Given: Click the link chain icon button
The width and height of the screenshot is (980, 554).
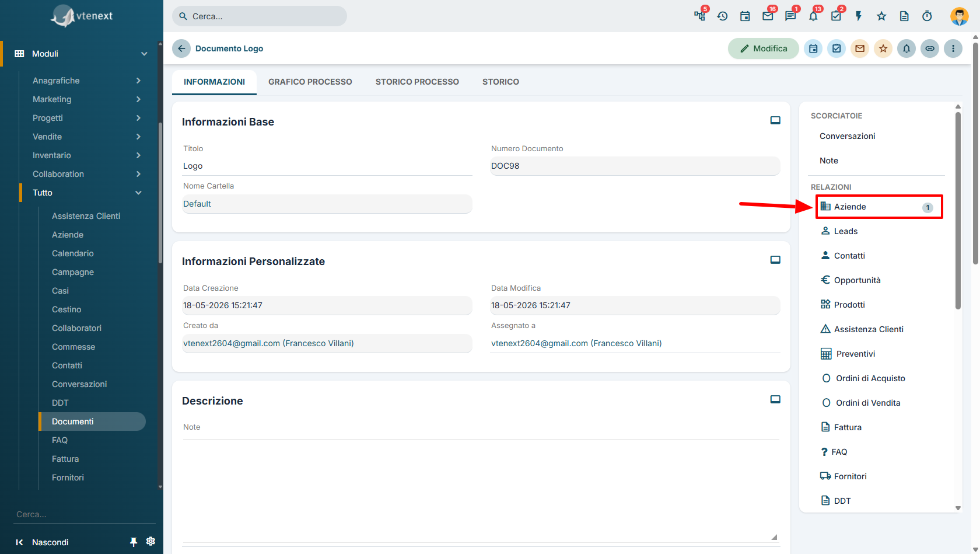Looking at the screenshot, I should pyautogui.click(x=930, y=48).
